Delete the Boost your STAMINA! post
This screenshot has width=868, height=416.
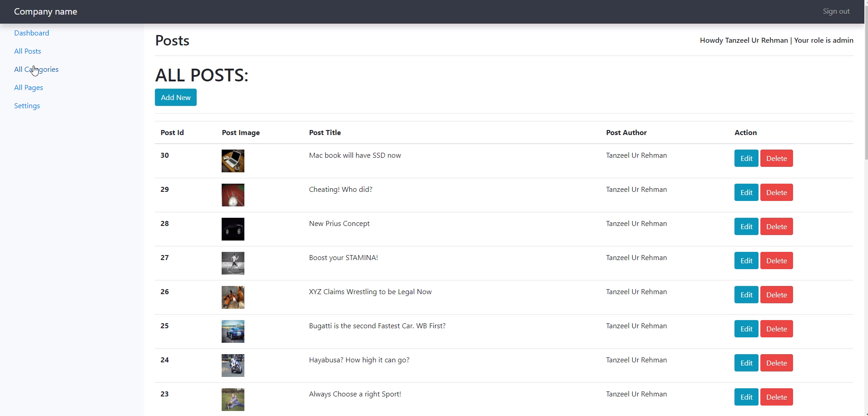[776, 261]
